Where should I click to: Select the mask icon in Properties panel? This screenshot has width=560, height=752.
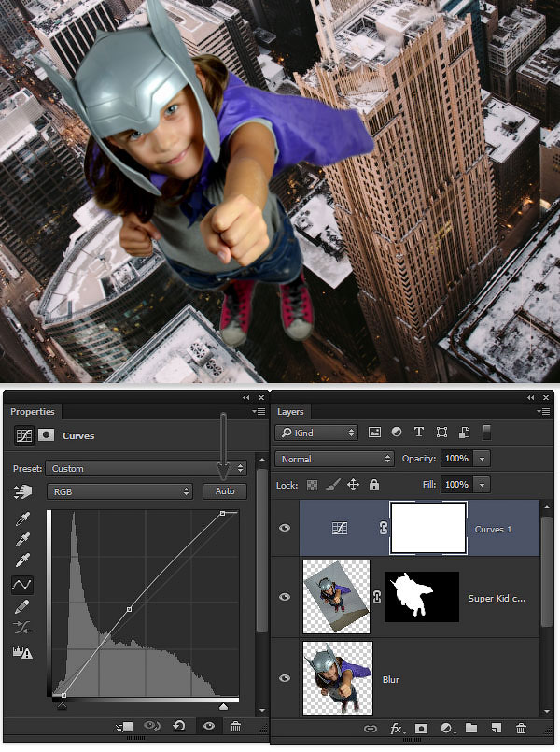46,435
